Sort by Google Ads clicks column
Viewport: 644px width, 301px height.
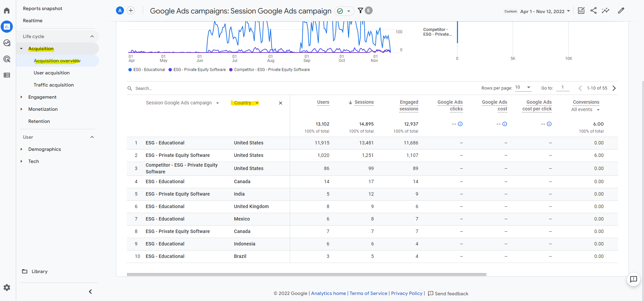pyautogui.click(x=450, y=105)
